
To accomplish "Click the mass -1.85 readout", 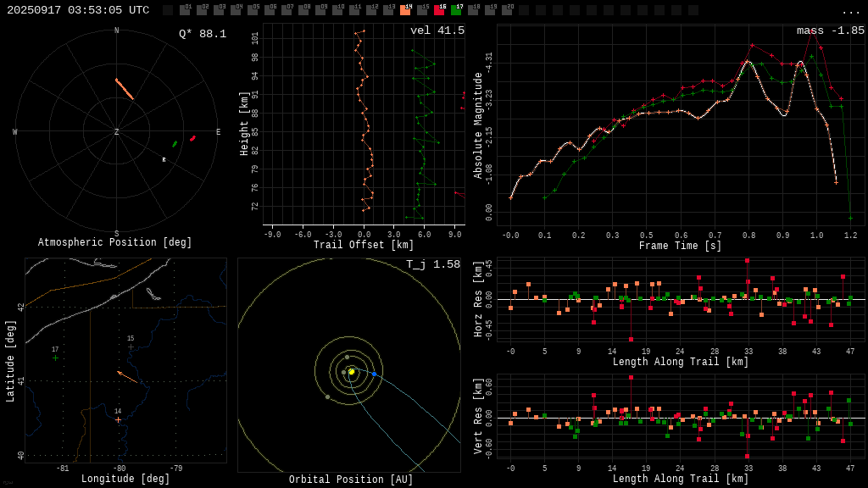I will pyautogui.click(x=830, y=31).
